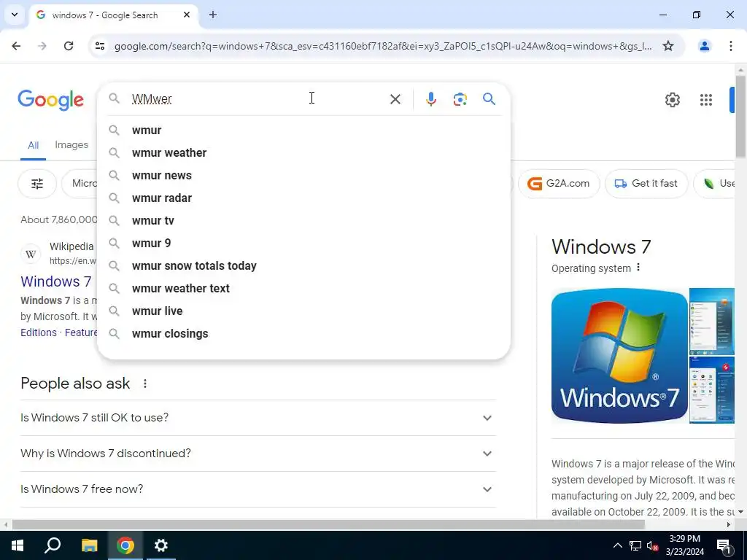Image resolution: width=747 pixels, height=560 pixels.
Task: Open the search filters tune icon
Action: [37, 184]
